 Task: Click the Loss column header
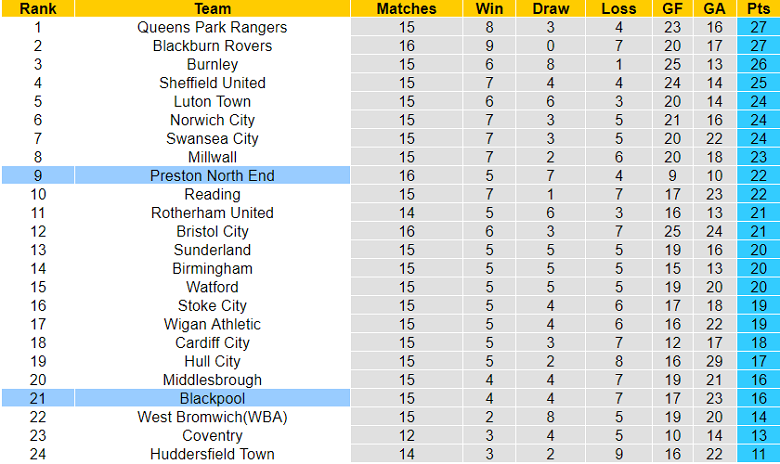(x=619, y=9)
